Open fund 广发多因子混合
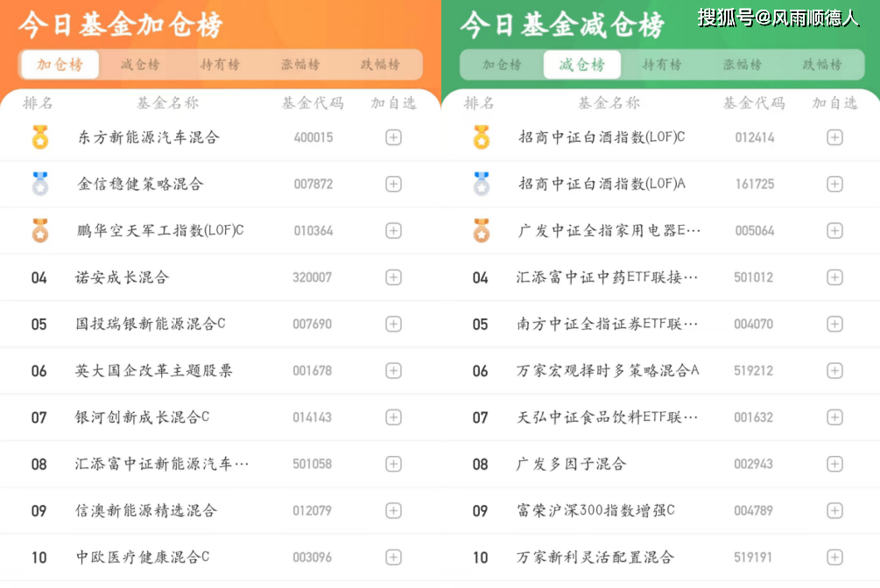Viewport: 880px width, 588px height. pyautogui.click(x=571, y=464)
